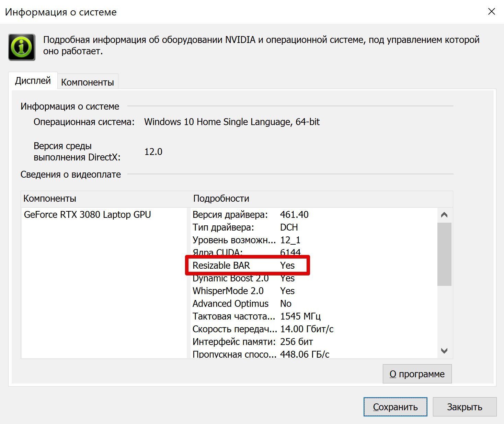504x424 pixels.
Task: Select the Resizable BAR row
Action: point(314,265)
